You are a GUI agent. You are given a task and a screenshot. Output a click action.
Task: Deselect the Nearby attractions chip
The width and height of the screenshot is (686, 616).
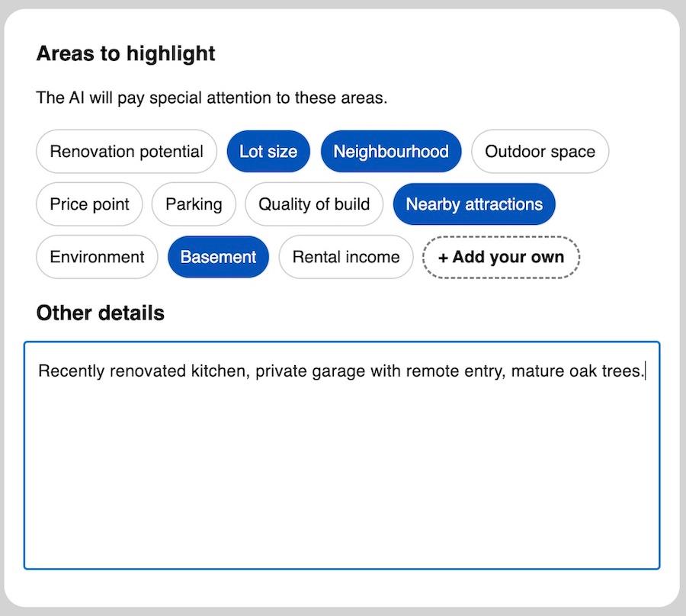pos(473,204)
